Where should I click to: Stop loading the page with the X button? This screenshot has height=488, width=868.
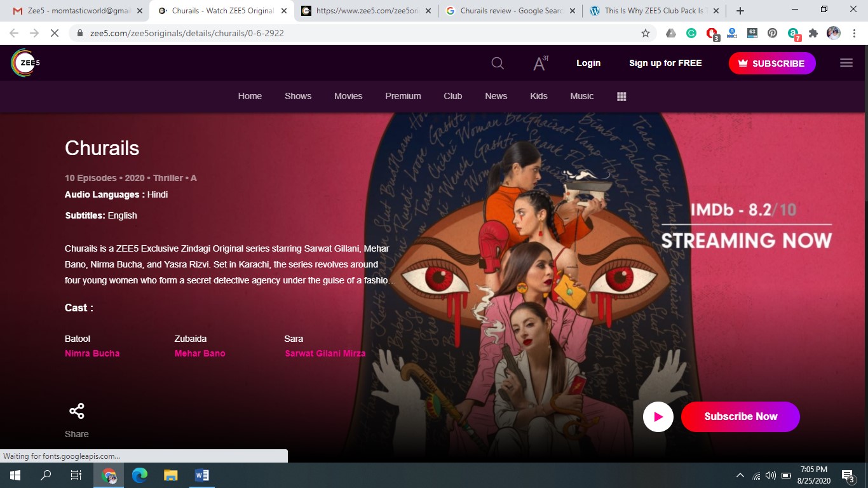point(55,33)
